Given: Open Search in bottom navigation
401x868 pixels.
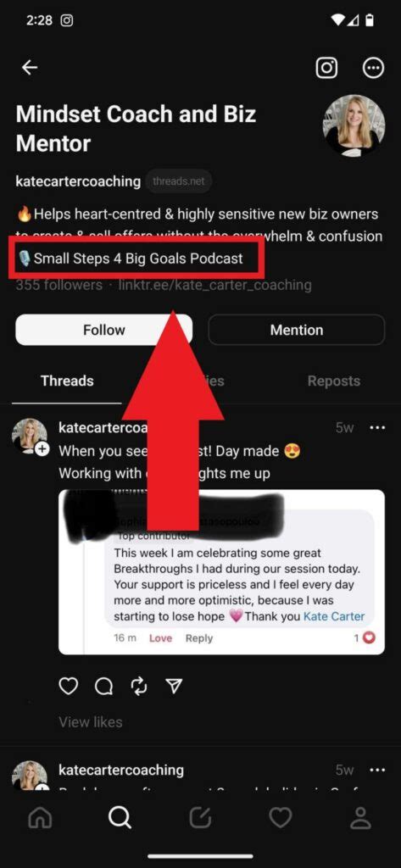Looking at the screenshot, I should pyautogui.click(x=120, y=818).
